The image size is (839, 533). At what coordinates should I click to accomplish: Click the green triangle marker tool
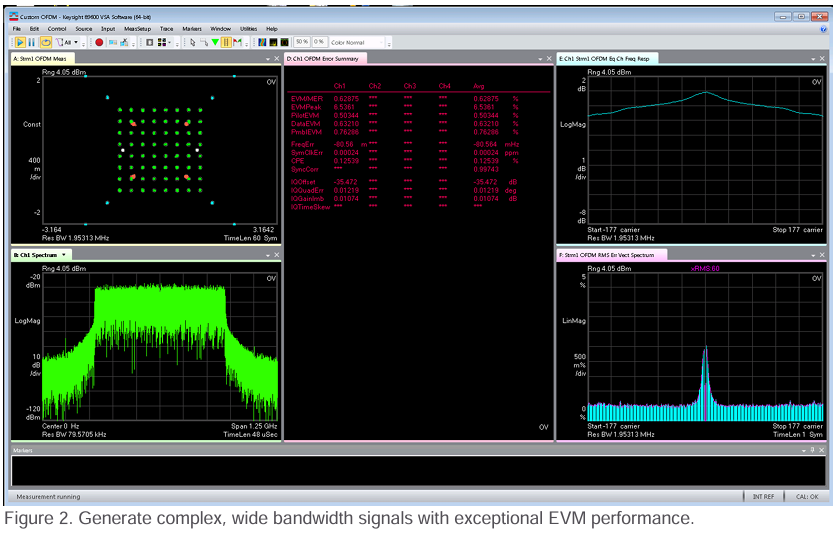coord(215,42)
